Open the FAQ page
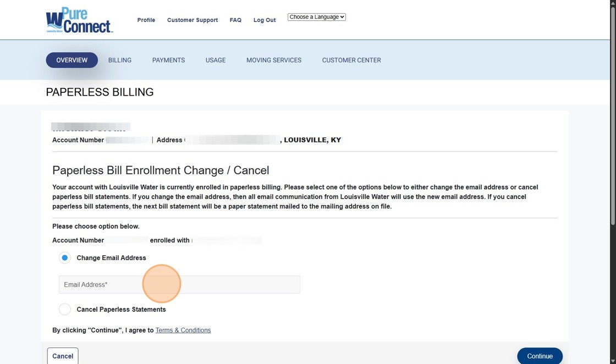This screenshot has height=364, width=616. coord(235,20)
